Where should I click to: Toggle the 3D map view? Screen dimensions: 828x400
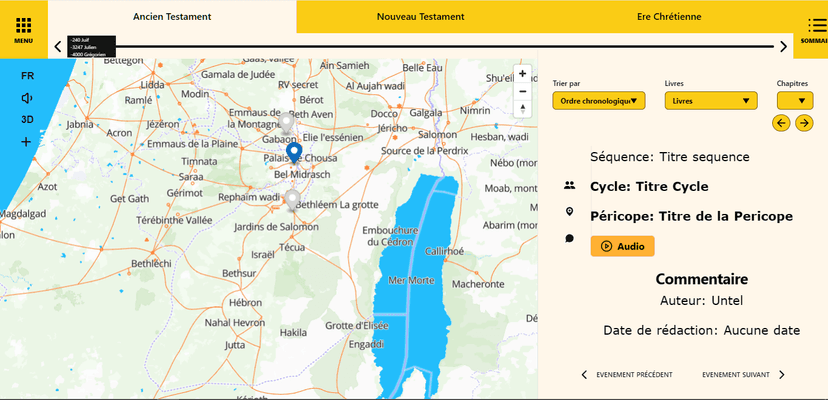click(x=27, y=119)
